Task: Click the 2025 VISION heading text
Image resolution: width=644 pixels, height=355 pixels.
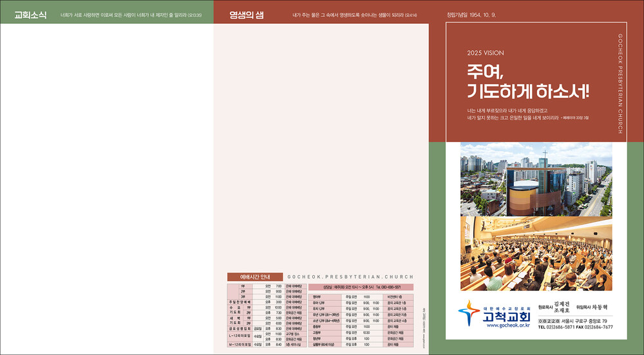Action: (x=486, y=53)
